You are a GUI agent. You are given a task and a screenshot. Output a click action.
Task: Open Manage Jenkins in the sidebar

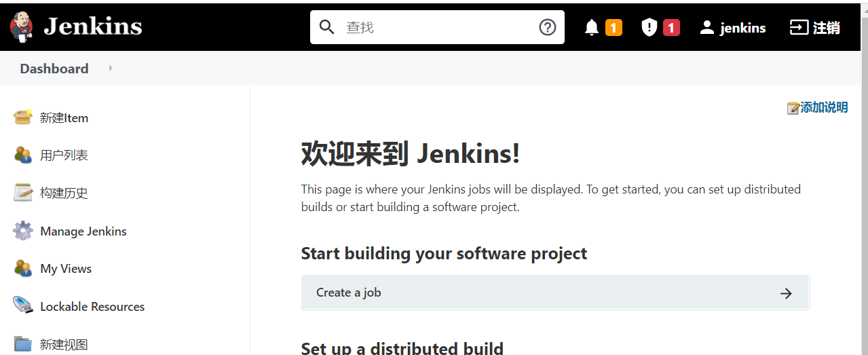83,231
